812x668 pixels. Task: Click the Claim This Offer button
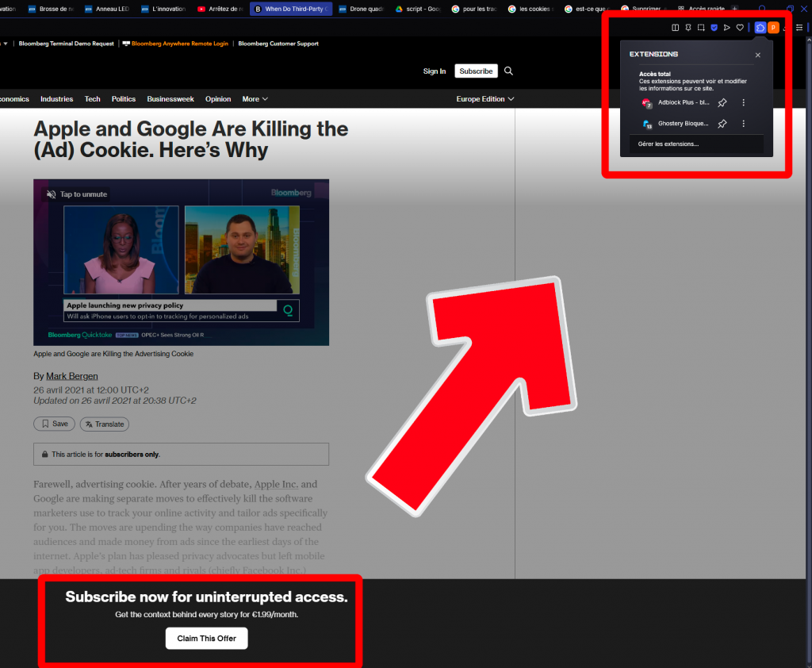pyautogui.click(x=207, y=639)
